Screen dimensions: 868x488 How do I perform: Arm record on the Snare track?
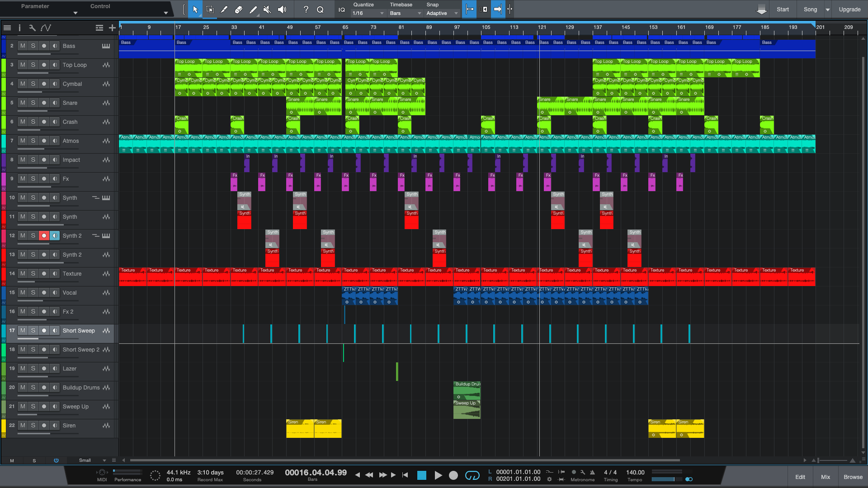click(44, 103)
